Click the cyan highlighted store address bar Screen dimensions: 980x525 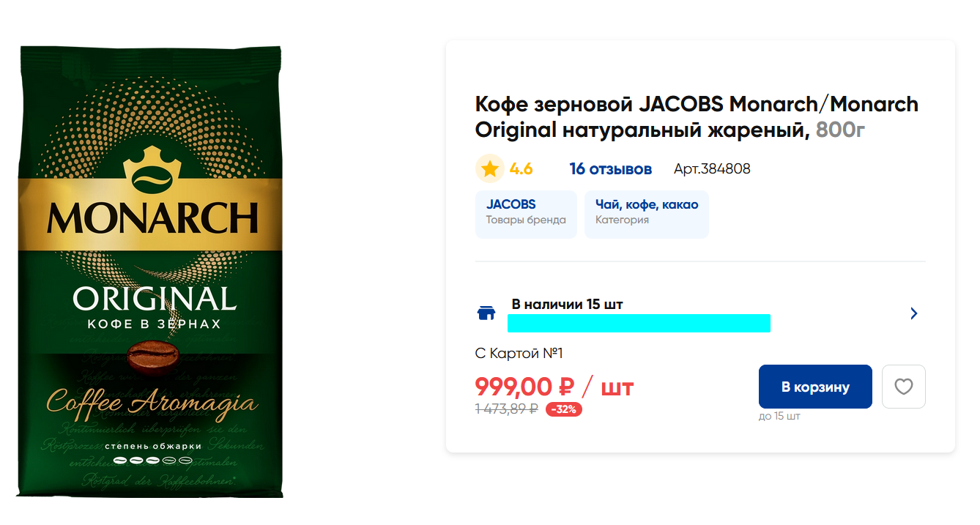(639, 323)
